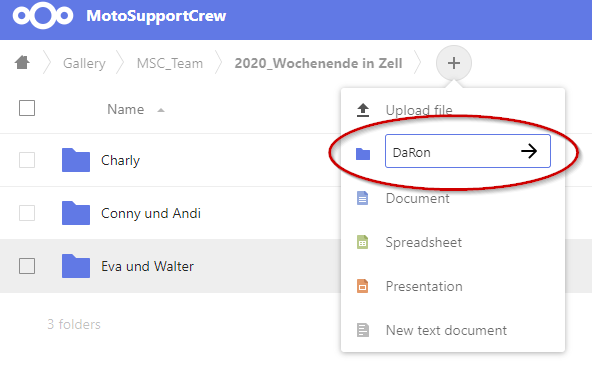Click the Document file icon
This screenshot has width=592, height=370.
[x=362, y=198]
